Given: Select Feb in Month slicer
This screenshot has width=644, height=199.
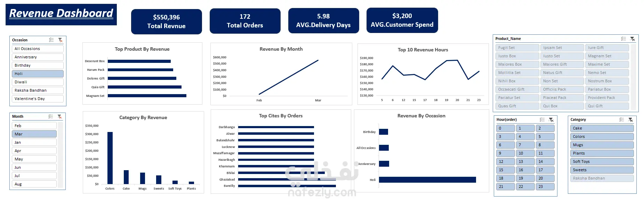Looking at the screenshot, I should tap(34, 126).
